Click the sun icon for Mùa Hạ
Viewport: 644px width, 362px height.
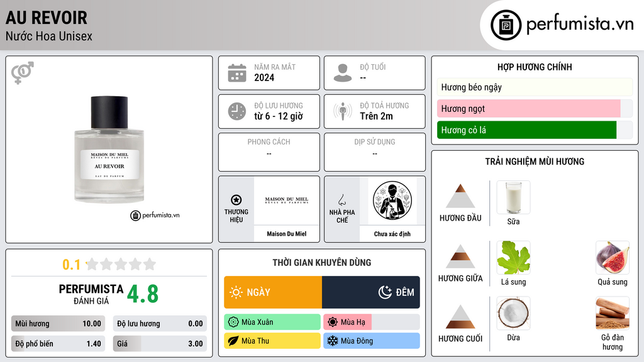tap(333, 322)
